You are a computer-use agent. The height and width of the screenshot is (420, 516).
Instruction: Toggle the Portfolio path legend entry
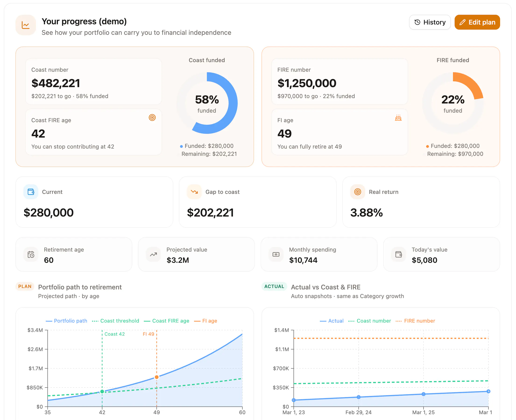pos(67,321)
